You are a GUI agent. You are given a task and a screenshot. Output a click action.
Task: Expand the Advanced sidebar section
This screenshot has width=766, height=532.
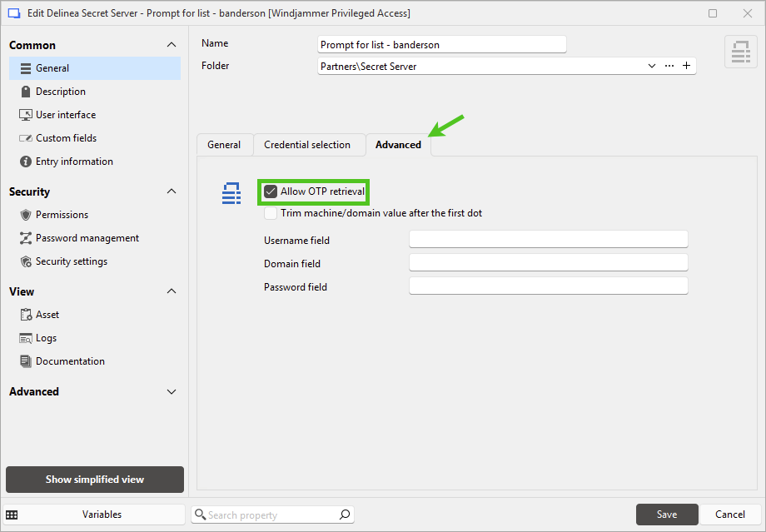tap(172, 391)
